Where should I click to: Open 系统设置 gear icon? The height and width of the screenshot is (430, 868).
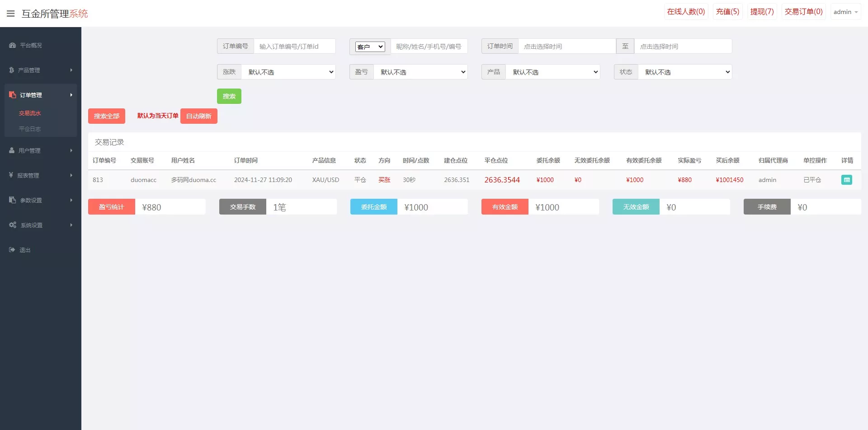12,224
